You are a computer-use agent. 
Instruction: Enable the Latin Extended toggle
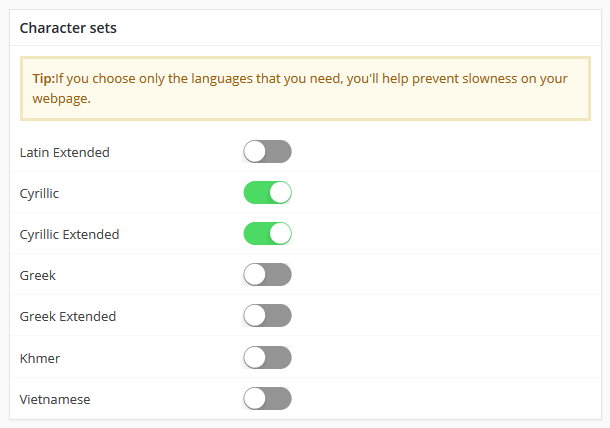coord(267,152)
